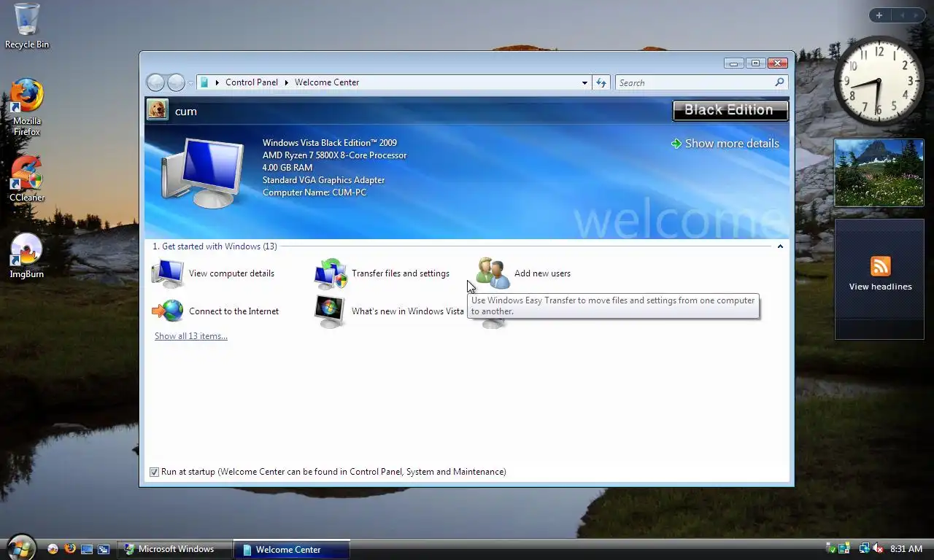Click the 8:31 AM taskbar clock
Image resolution: width=934 pixels, height=560 pixels.
pyautogui.click(x=906, y=549)
